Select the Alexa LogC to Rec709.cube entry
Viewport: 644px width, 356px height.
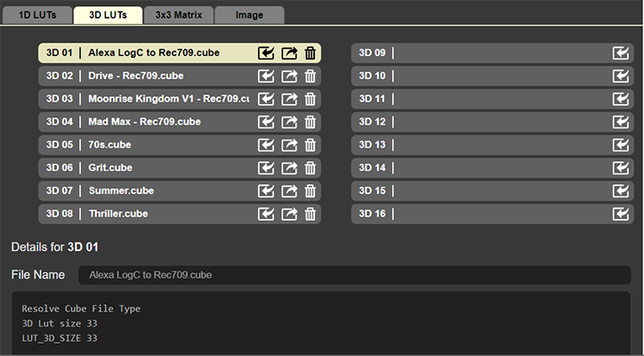coord(154,53)
